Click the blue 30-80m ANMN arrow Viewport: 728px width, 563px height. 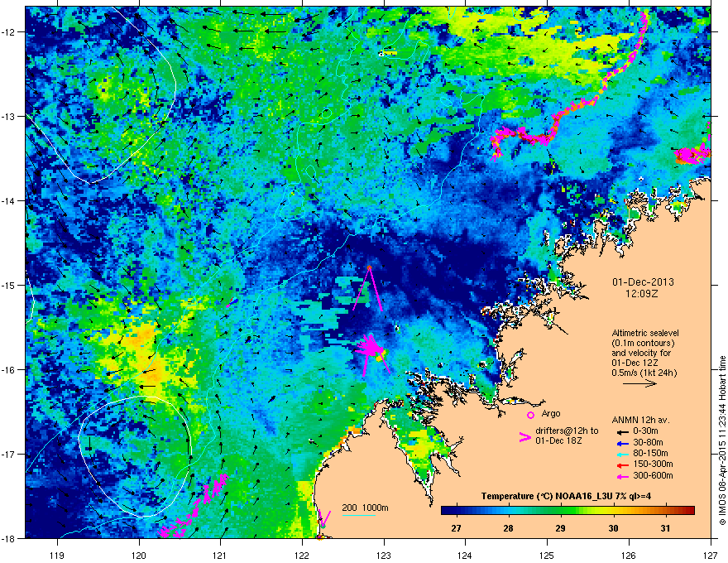click(x=621, y=443)
